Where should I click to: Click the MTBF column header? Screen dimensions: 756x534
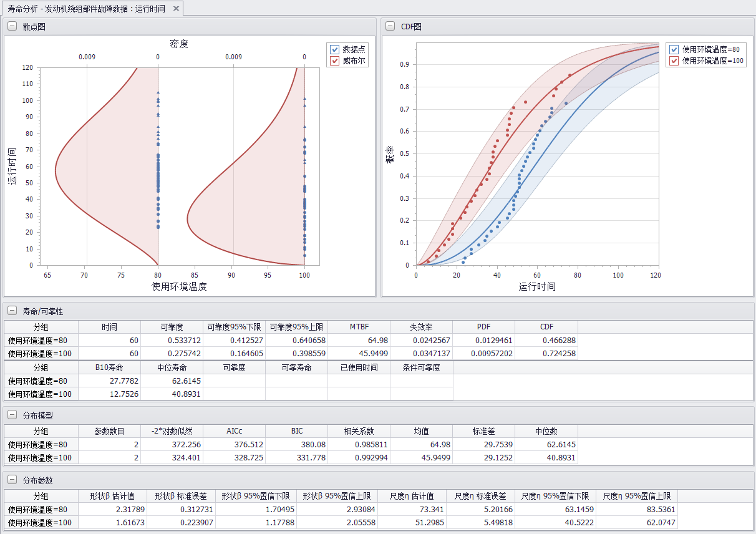[x=359, y=327]
